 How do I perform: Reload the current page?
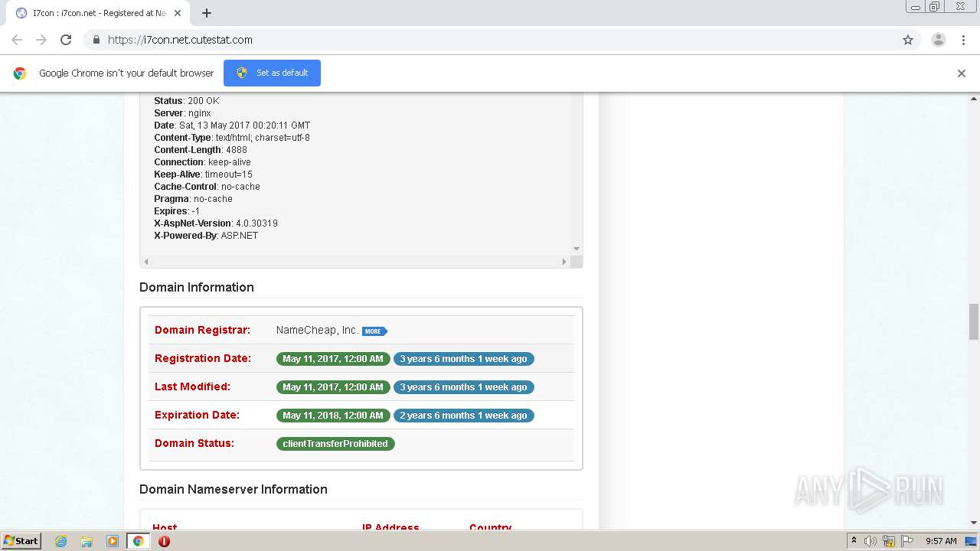(x=66, y=40)
